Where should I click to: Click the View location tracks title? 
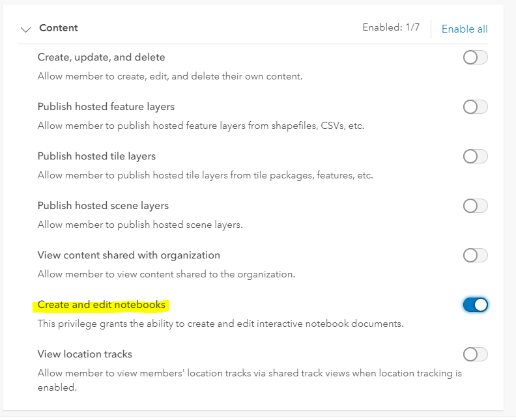point(85,354)
